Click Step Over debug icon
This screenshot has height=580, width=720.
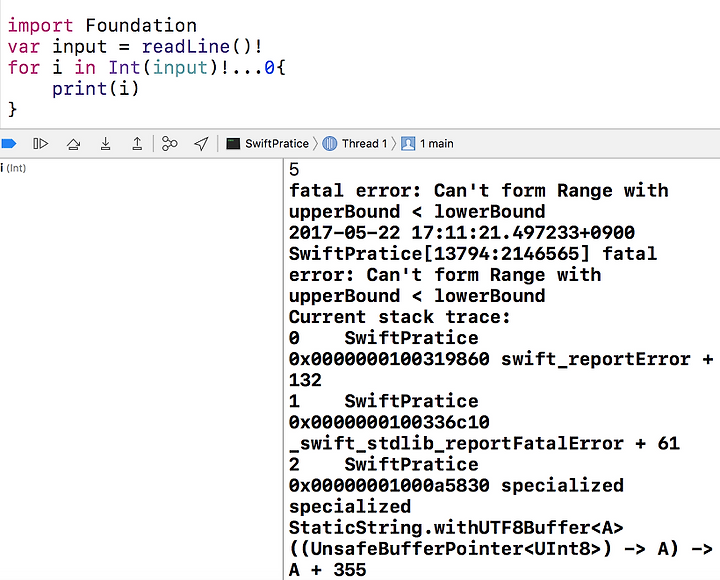coord(73,144)
